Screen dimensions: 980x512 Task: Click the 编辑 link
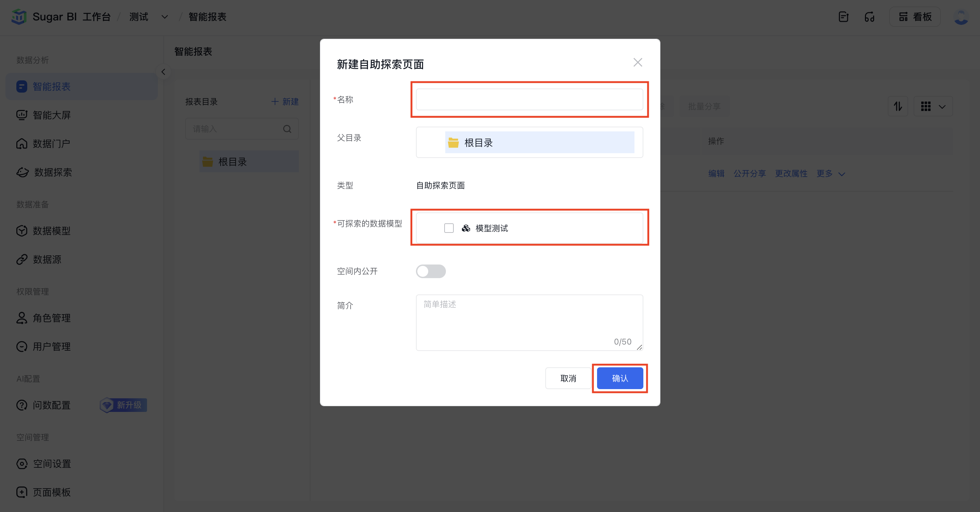coord(716,174)
